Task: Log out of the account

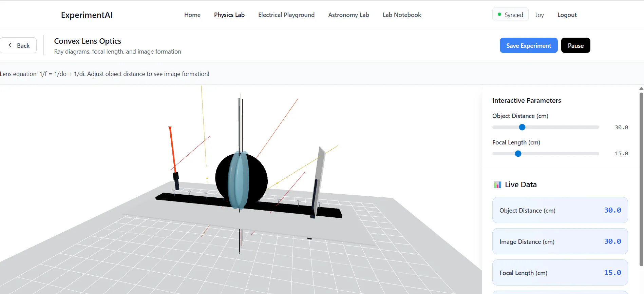Action: click(x=567, y=15)
